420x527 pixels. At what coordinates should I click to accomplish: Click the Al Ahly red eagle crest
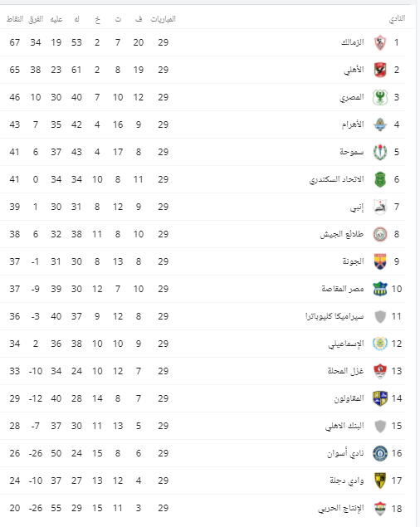pyautogui.click(x=380, y=70)
